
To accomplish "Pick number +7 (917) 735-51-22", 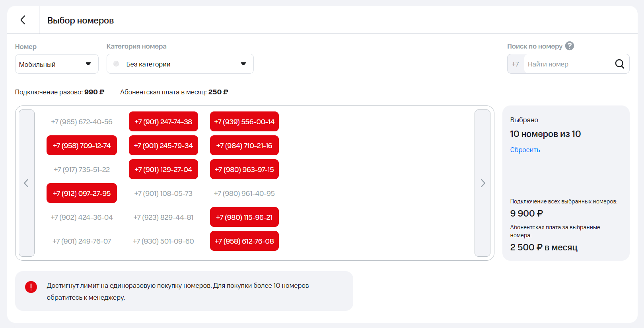I will pos(82,170).
